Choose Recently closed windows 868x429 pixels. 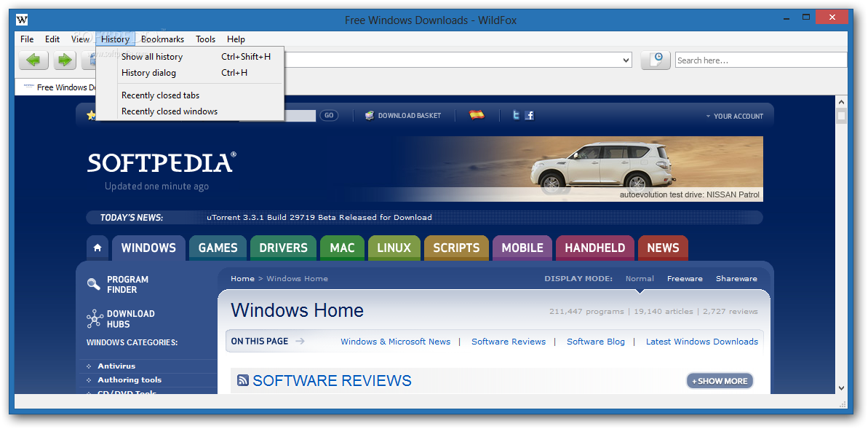coord(190,111)
